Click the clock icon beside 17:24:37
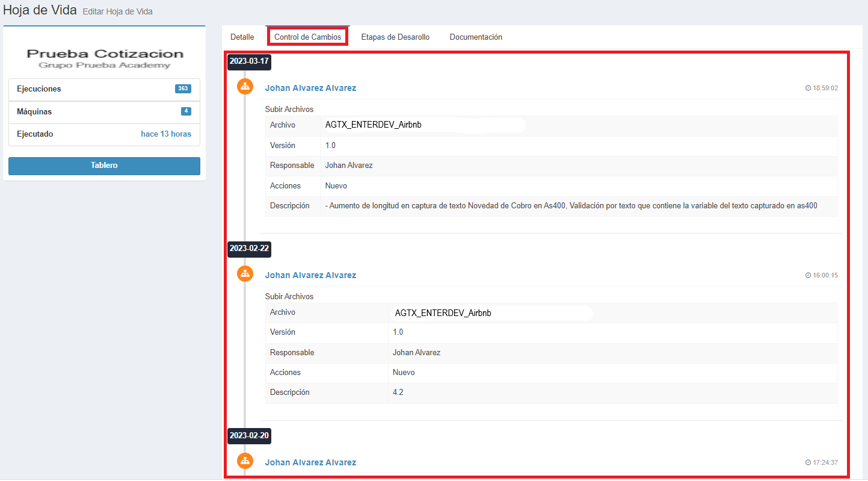Screen dimensions: 868x481 click(x=808, y=462)
